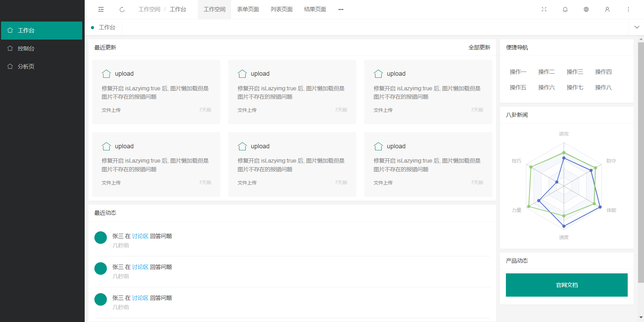Click the home icon beside 工作台 in sidebar
This screenshot has width=644, height=322.
pos(10,30)
